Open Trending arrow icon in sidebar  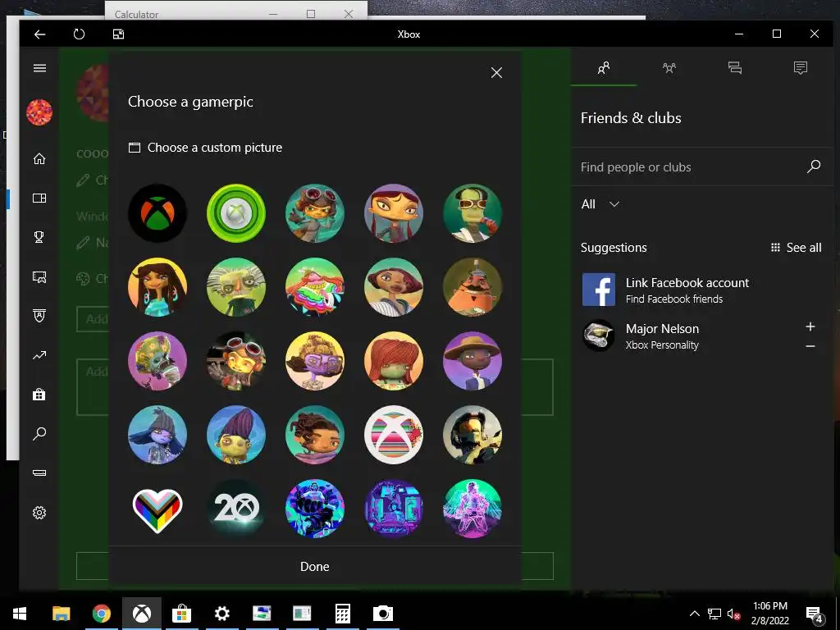pyautogui.click(x=39, y=355)
